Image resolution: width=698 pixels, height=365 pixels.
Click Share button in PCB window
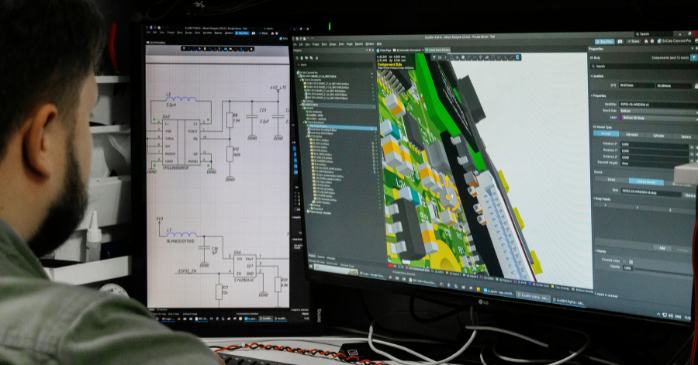point(633,41)
